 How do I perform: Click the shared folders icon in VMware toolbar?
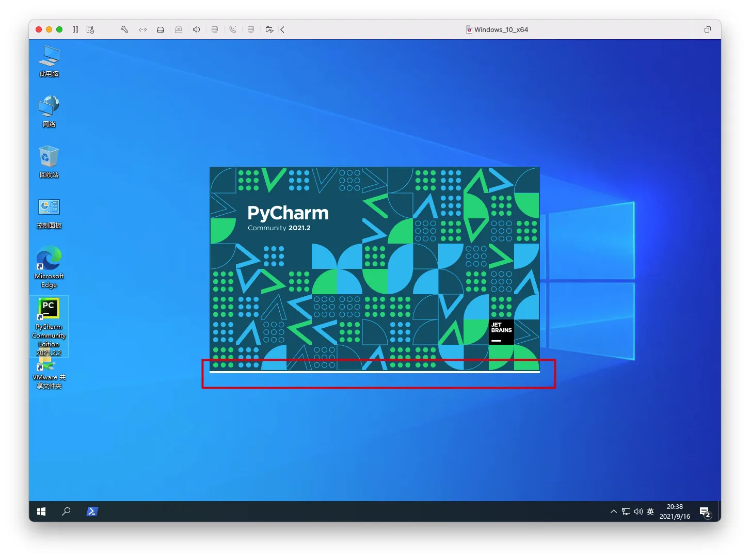269,29
